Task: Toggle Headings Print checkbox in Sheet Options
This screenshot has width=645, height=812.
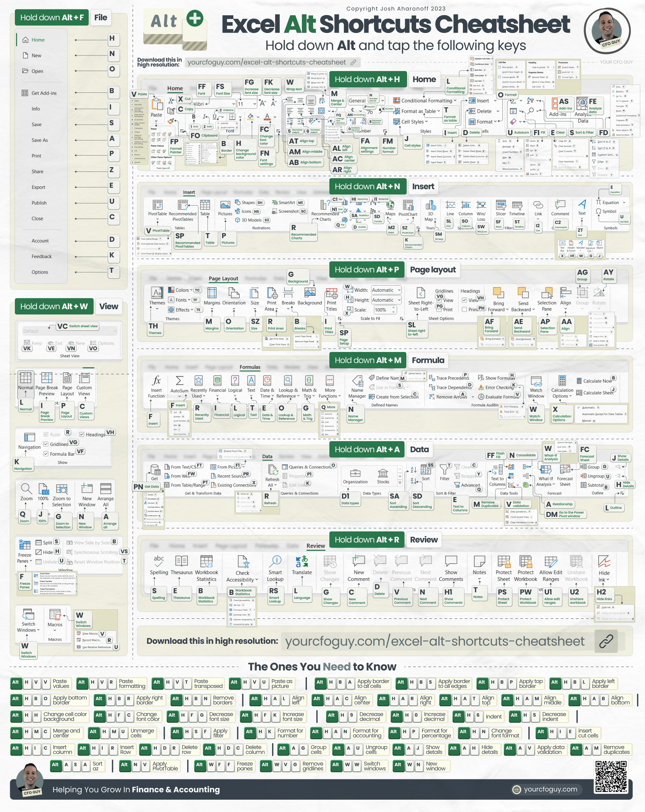Action: click(464, 310)
